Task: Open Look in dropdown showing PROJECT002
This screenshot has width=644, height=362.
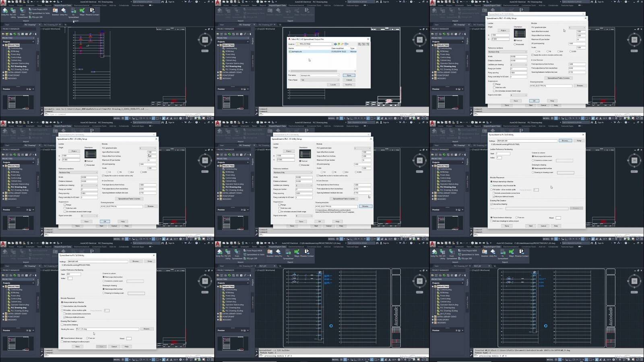Action: click(315, 44)
